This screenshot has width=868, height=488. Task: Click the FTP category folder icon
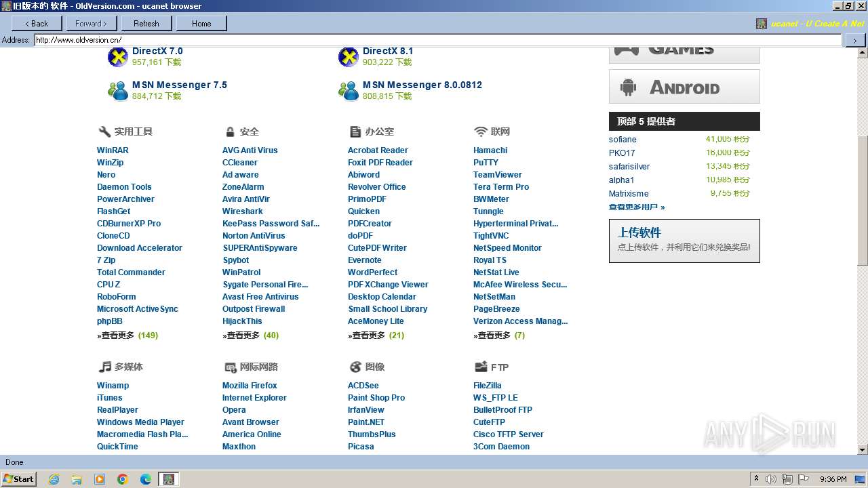[481, 367]
